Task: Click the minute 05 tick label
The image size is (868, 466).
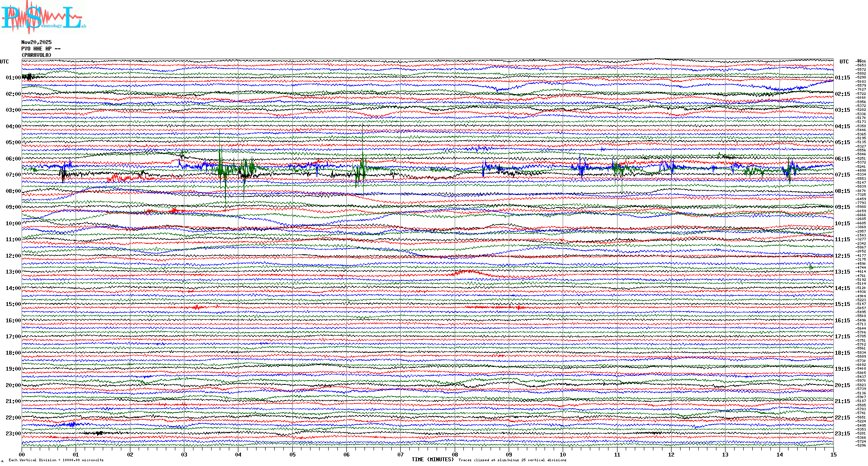Action: pos(292,455)
